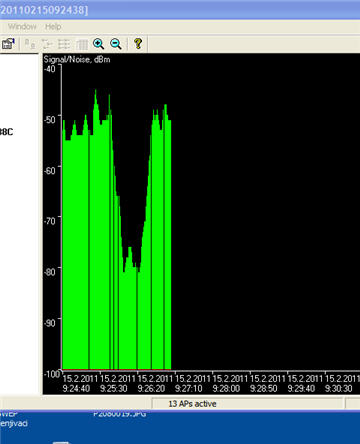Screen dimensions: 360x444
Task: Click the 'Signal/Noise, dBm' graph label
Action: (77, 59)
